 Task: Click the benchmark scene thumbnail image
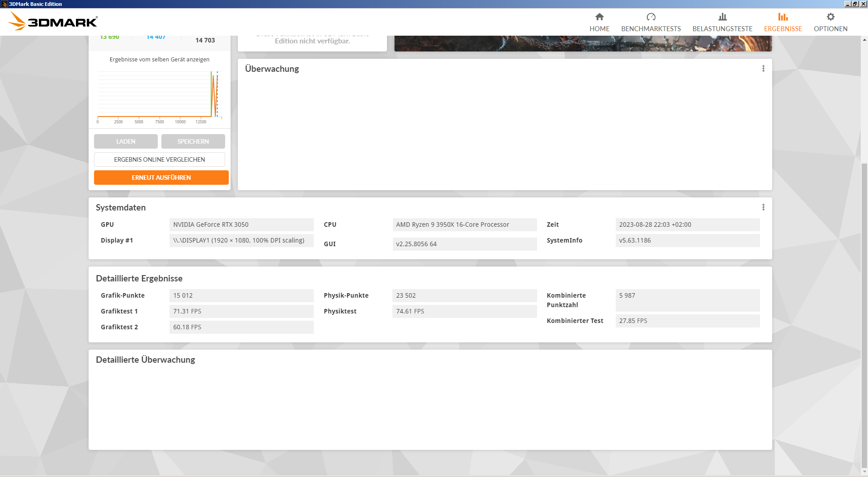pos(583,43)
